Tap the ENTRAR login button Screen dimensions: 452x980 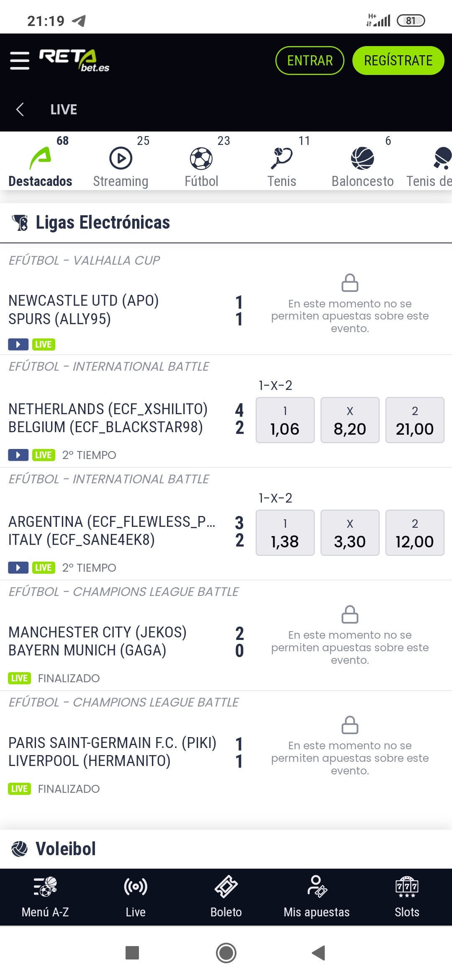click(310, 61)
